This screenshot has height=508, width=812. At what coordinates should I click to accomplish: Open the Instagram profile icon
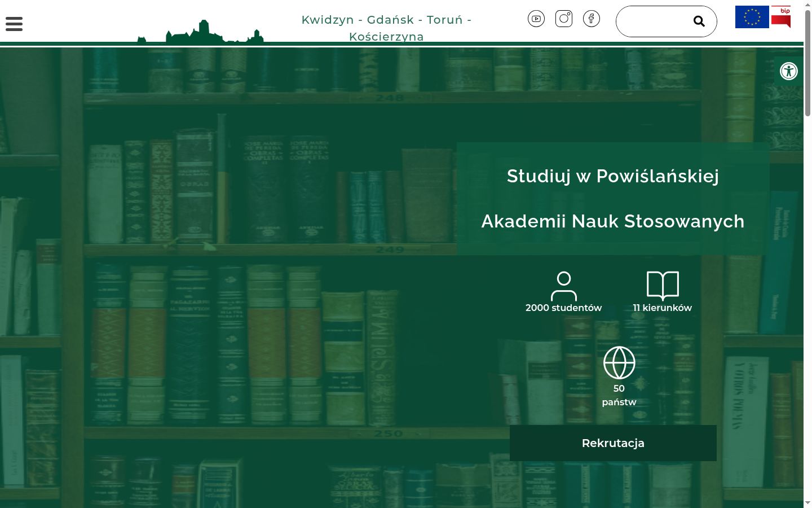[x=564, y=19]
